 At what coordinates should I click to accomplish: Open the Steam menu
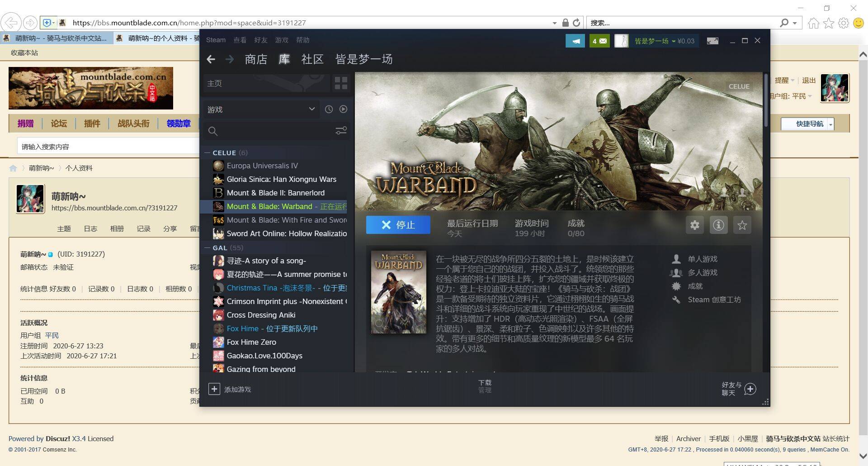pyautogui.click(x=216, y=40)
